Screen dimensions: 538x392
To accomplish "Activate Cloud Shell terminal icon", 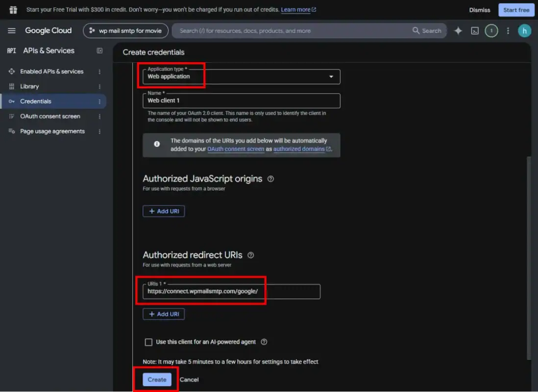I will (x=474, y=31).
